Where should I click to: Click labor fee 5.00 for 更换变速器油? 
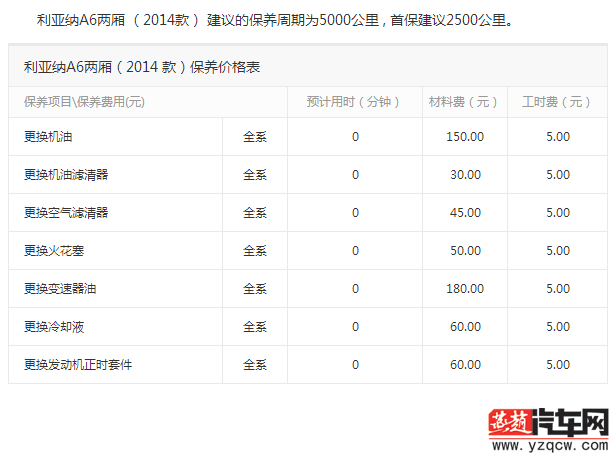pos(558,289)
